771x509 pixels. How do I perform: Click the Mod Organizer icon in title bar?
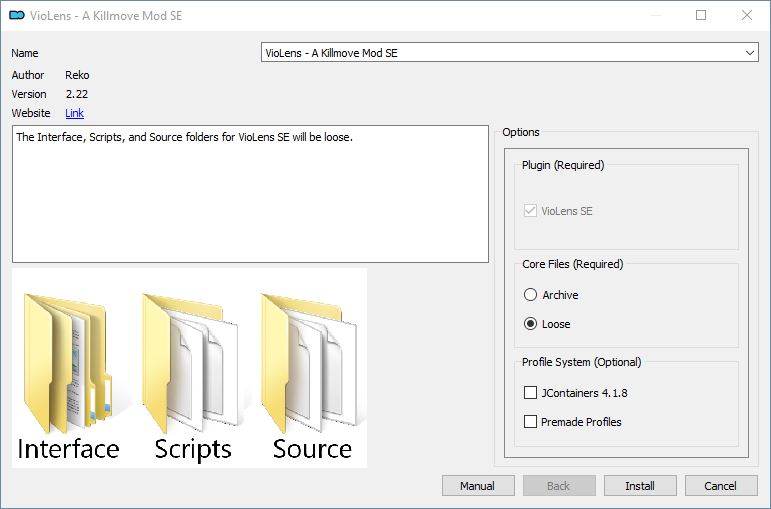17,15
